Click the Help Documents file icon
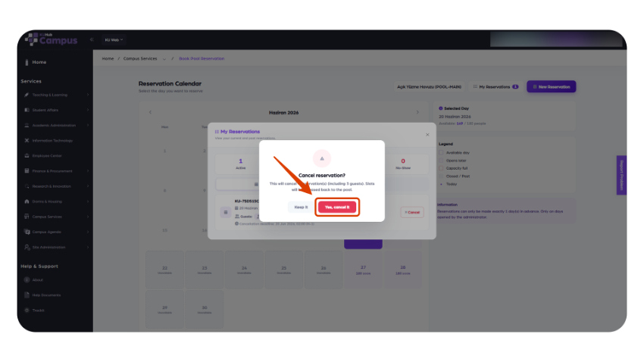Screen dimensions: 644x362 pyautogui.click(x=27, y=295)
